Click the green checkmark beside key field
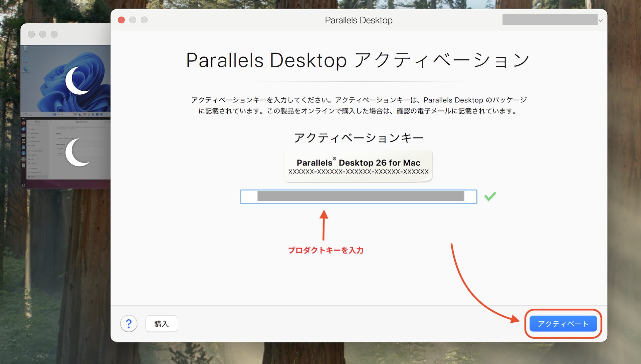641x364 pixels. (490, 196)
